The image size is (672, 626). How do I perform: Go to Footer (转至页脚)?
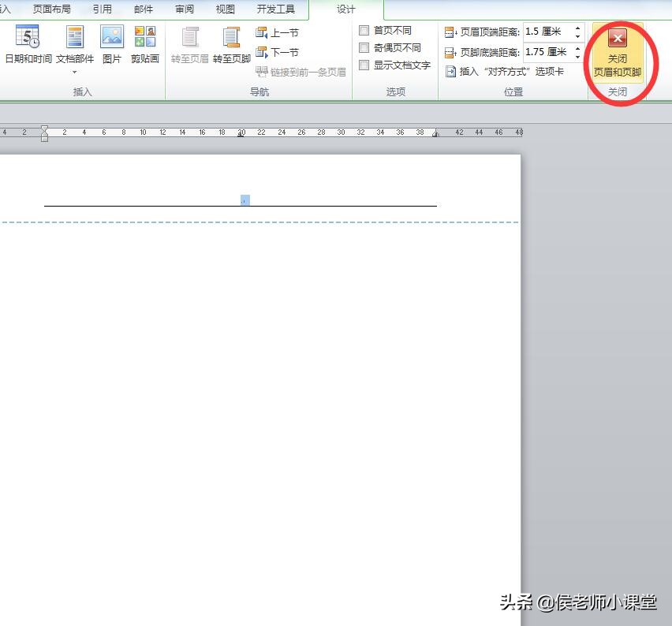point(231,45)
